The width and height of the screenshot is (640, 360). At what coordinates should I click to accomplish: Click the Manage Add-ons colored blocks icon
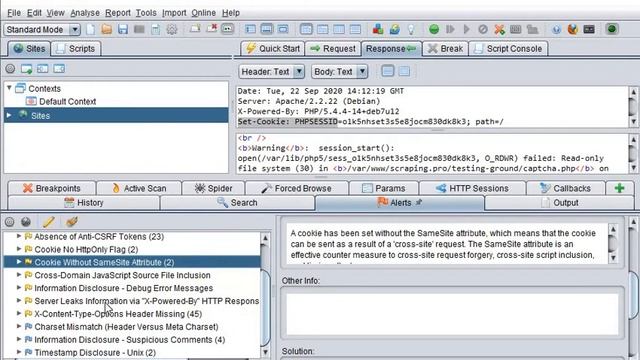[x=378, y=29]
